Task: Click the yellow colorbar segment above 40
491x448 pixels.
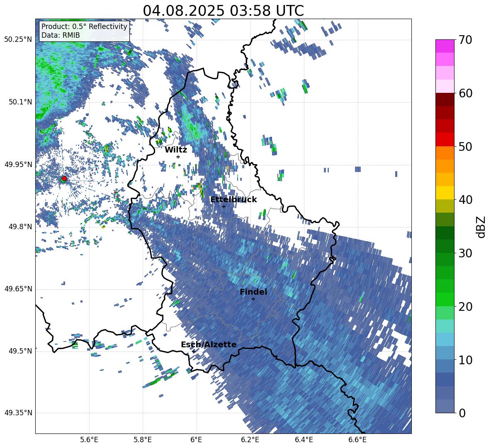Action: click(x=445, y=193)
